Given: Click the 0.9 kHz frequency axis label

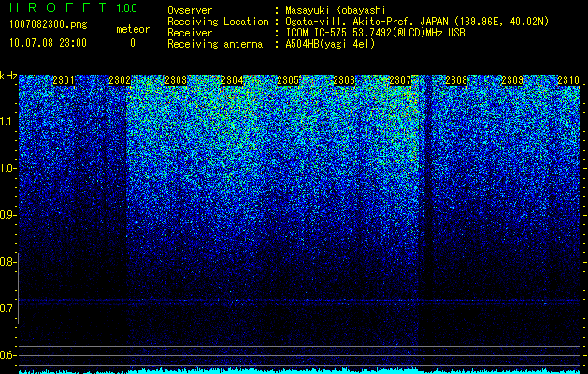Looking at the screenshot, I should 7,215.
